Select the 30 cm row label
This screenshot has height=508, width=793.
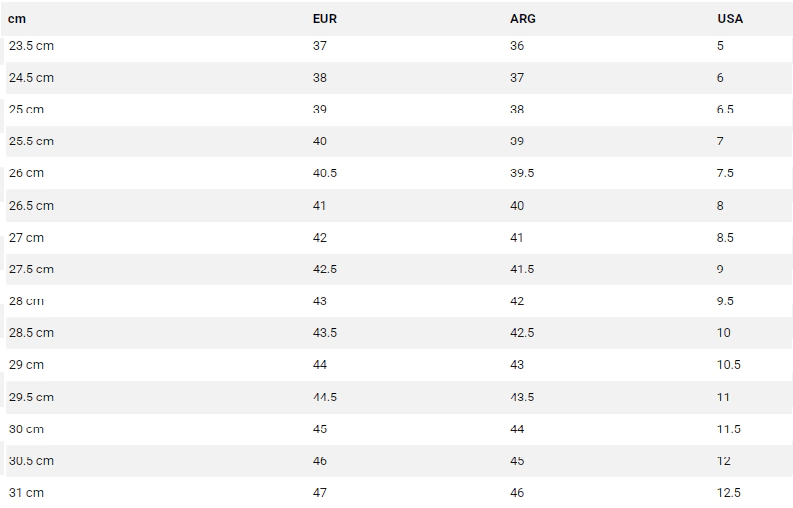point(26,429)
